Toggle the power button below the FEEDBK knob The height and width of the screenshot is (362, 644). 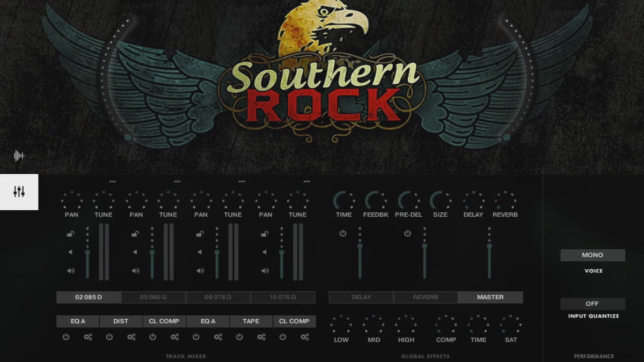tap(342, 233)
